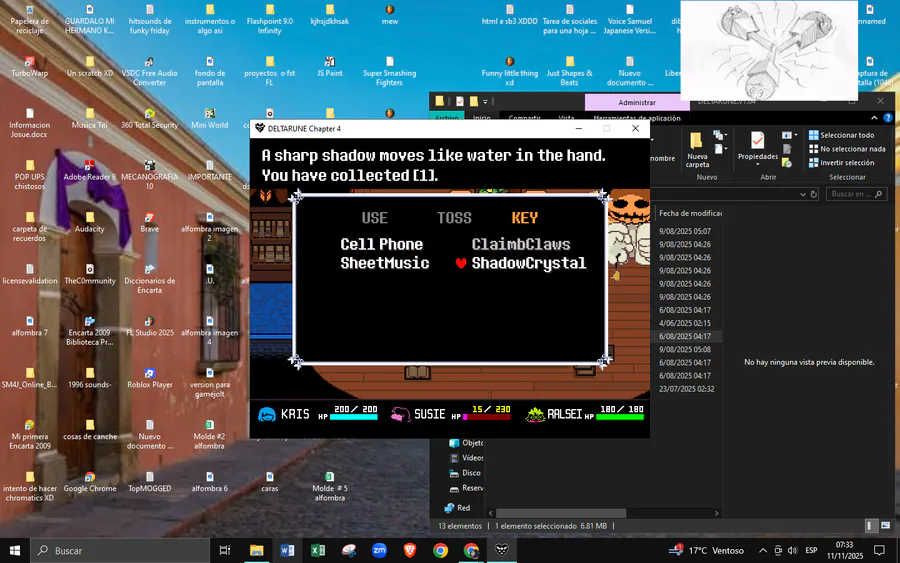The image size is (900, 563).
Task: Click the Buscar en search field in Explorer
Action: point(858,194)
